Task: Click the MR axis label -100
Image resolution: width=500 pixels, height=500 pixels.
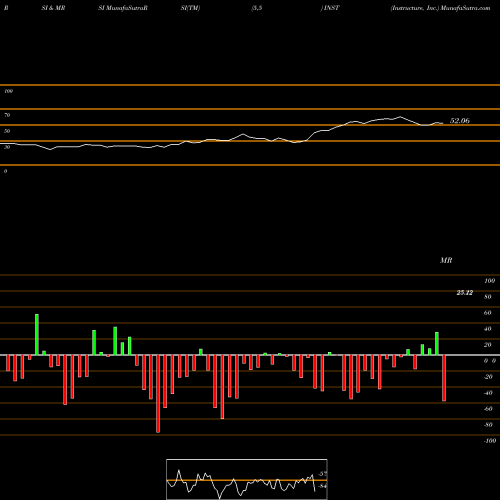Action: [490, 441]
